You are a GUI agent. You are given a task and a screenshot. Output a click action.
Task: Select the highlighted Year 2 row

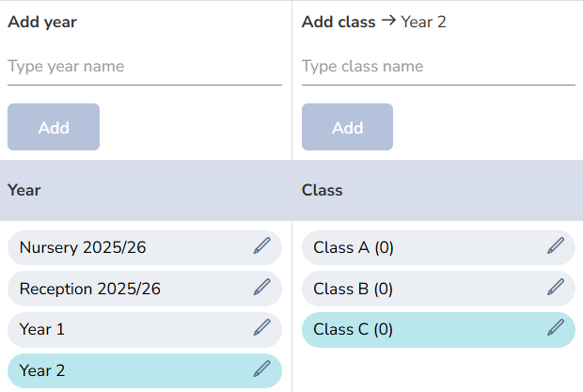coord(145,370)
